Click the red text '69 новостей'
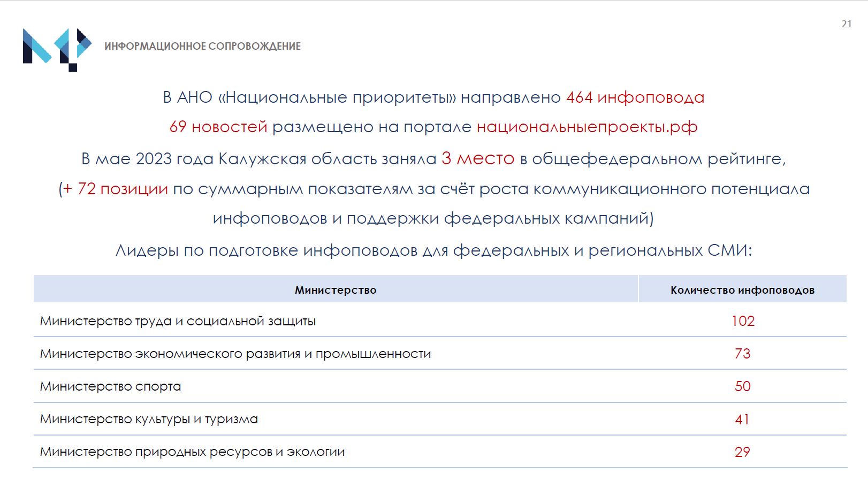The image size is (868, 488). (218, 127)
